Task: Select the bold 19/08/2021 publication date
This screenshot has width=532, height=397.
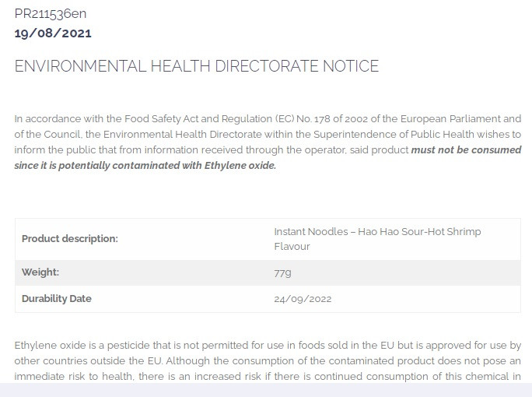Action: coord(53,33)
